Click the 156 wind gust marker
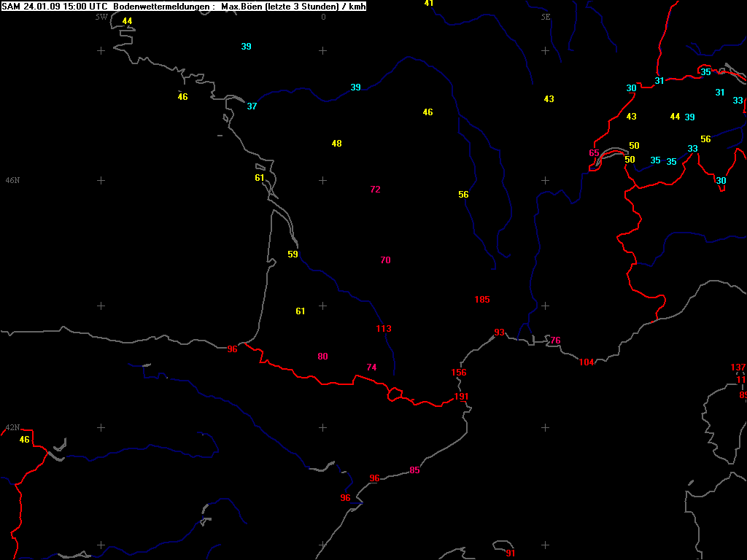The height and width of the screenshot is (560, 747). pyautogui.click(x=459, y=373)
